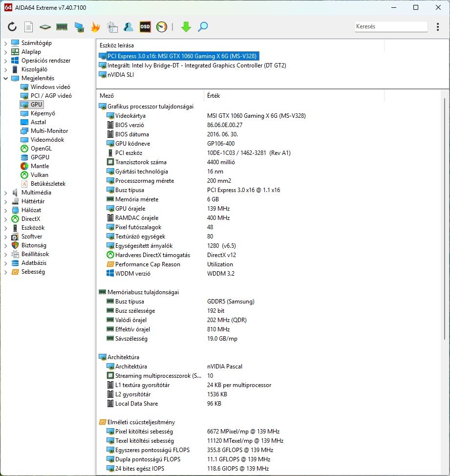450x476 pixels.
Task: Collapse the Megjelenítés tree node
Action: (x=5, y=78)
